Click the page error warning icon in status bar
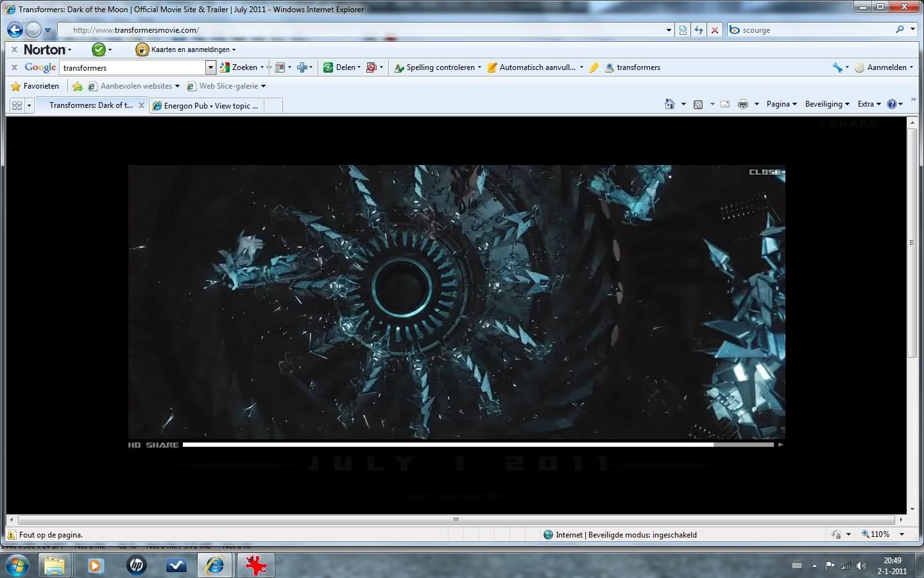 point(12,534)
